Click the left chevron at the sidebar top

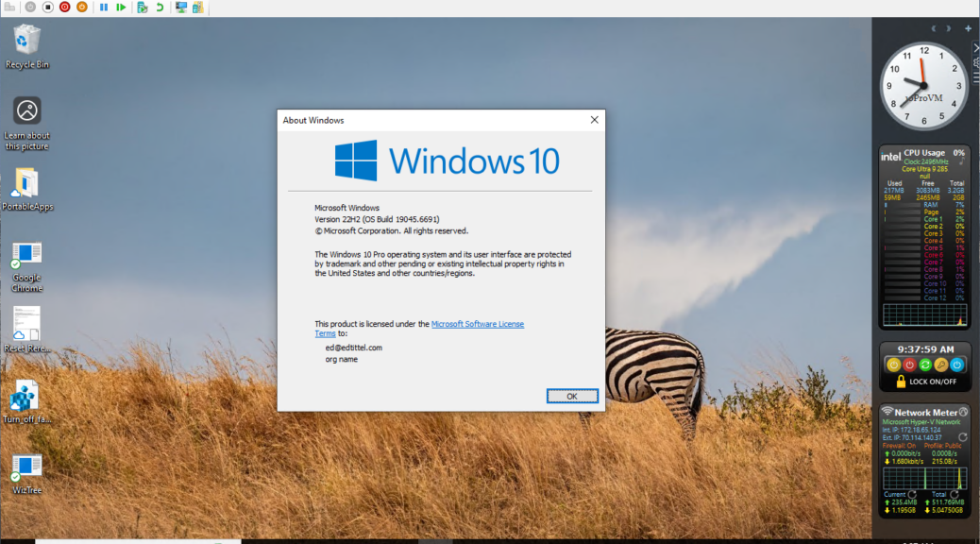[935, 28]
